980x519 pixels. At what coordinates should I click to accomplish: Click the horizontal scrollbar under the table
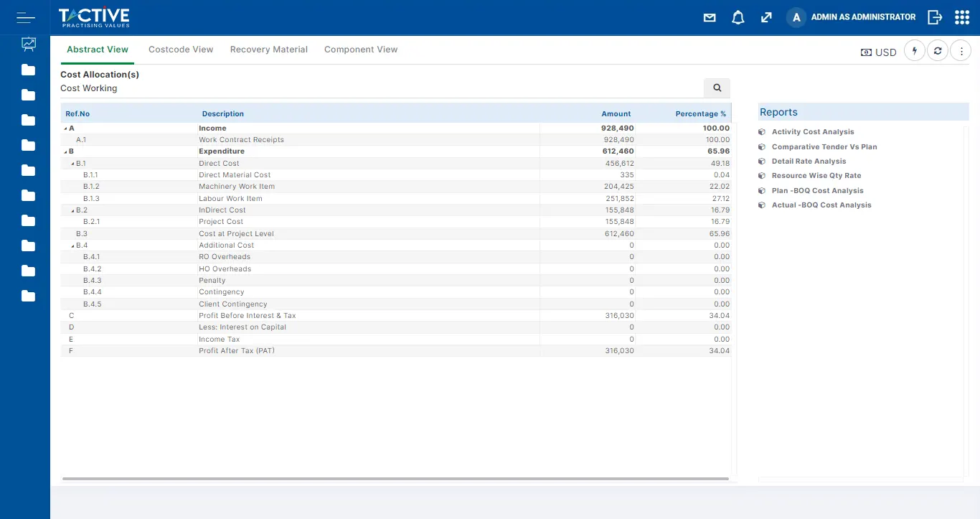pyautogui.click(x=395, y=479)
